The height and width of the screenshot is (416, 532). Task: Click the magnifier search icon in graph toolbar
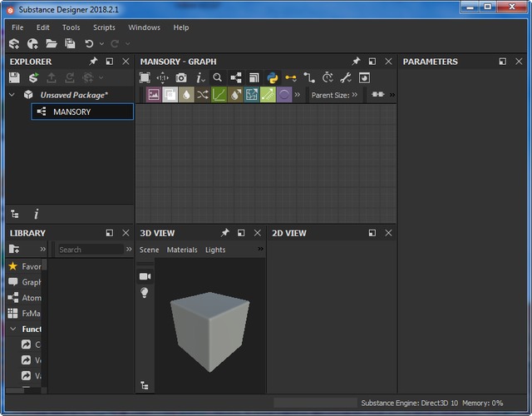click(x=218, y=77)
